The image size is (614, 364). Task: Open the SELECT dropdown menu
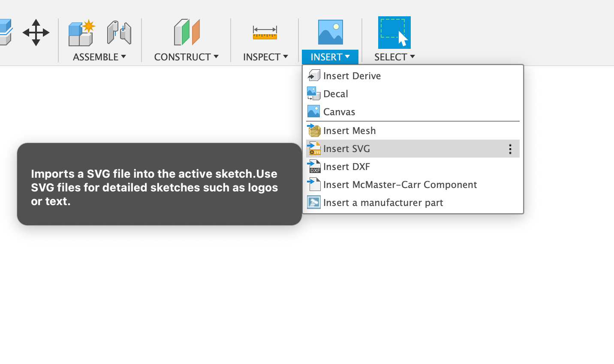(x=394, y=57)
